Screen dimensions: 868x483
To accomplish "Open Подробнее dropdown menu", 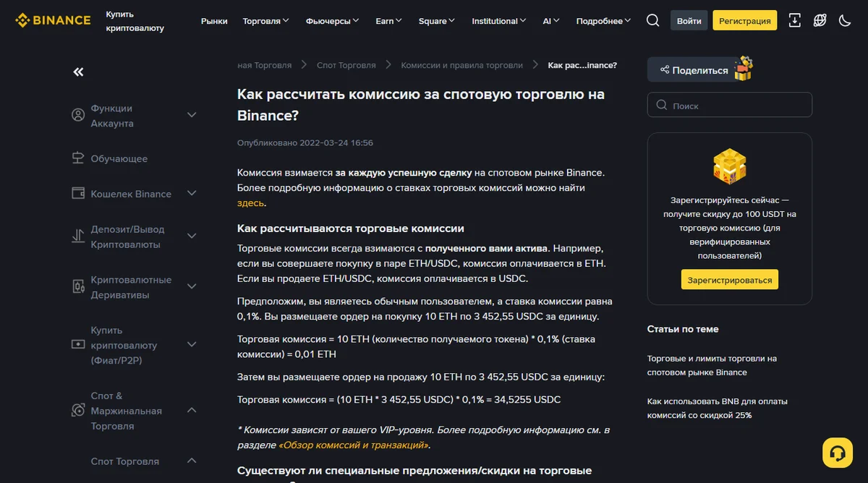I will (603, 21).
